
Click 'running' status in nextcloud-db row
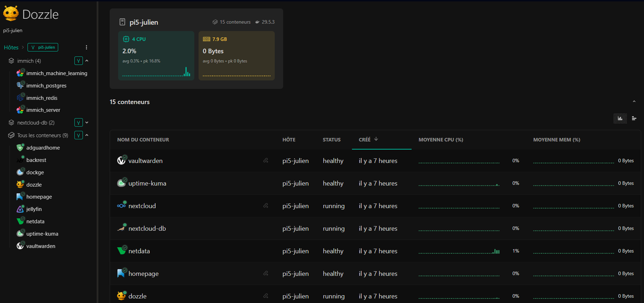334,229
